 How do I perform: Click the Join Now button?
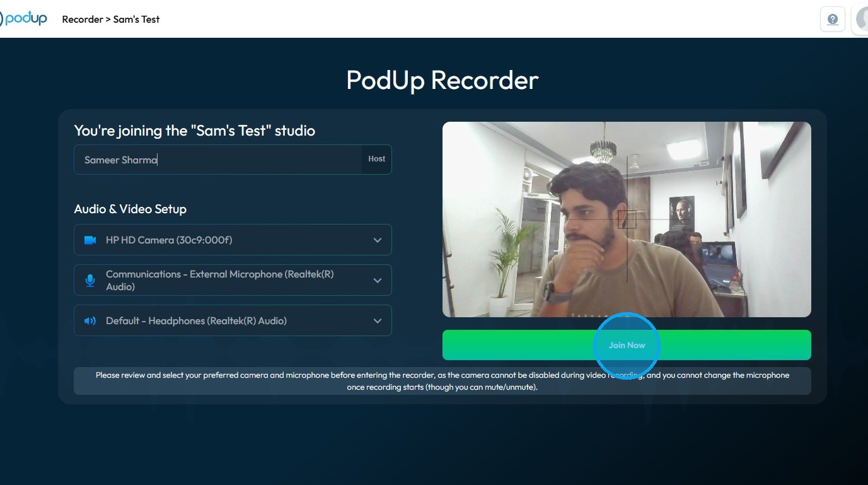pos(627,345)
